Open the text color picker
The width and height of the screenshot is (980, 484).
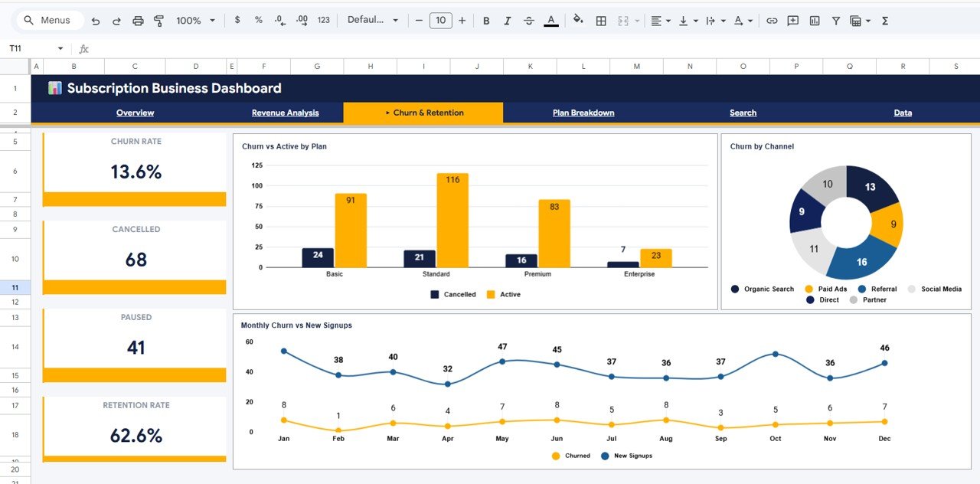(550, 21)
